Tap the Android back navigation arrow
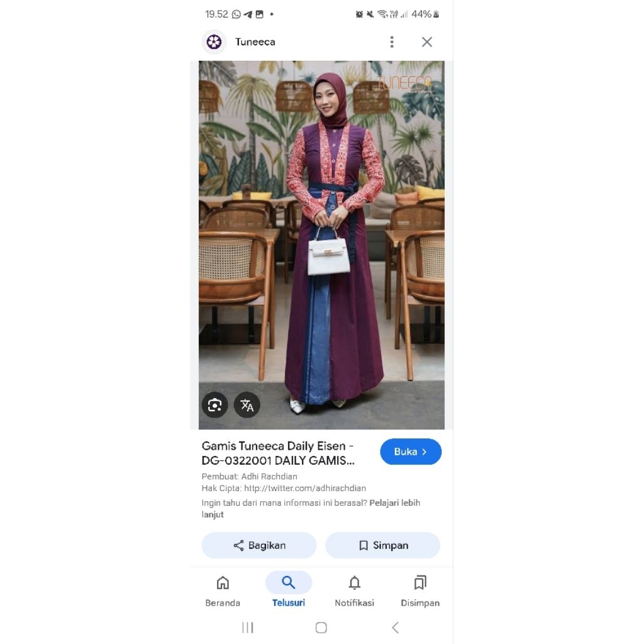The width and height of the screenshot is (644, 644). tap(395, 627)
